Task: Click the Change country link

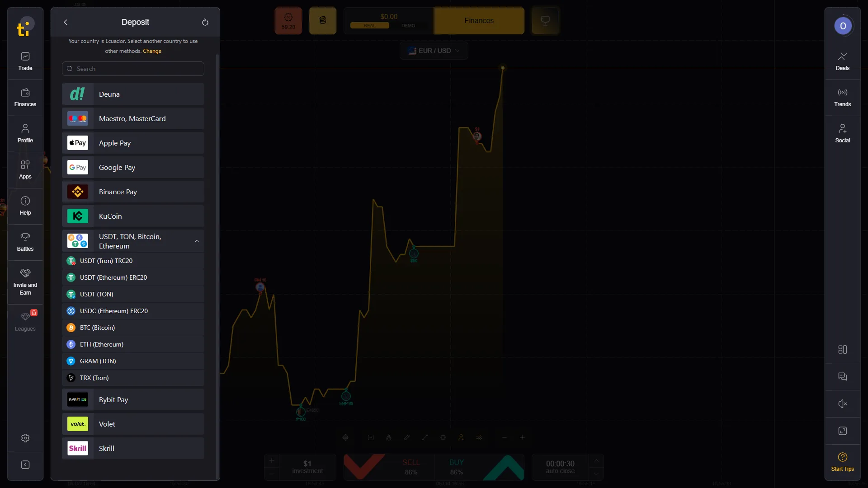Action: [x=152, y=51]
